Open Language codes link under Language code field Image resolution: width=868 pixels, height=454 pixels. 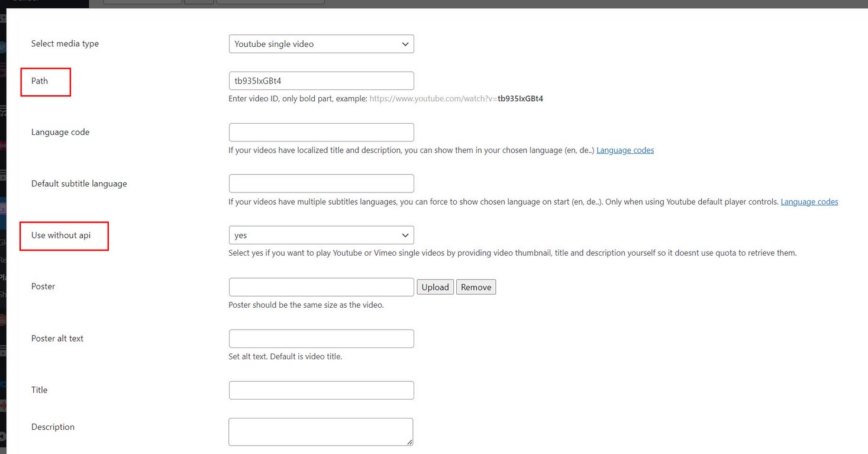click(625, 150)
